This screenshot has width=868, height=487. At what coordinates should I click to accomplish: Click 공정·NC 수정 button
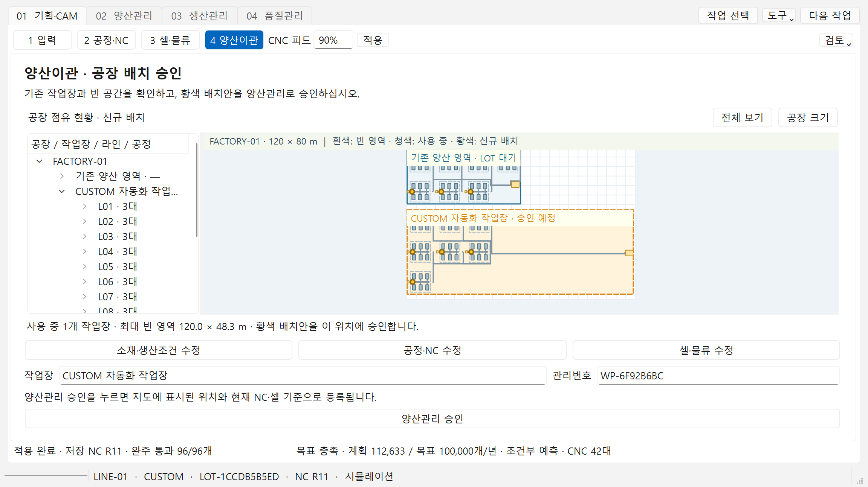coord(432,350)
